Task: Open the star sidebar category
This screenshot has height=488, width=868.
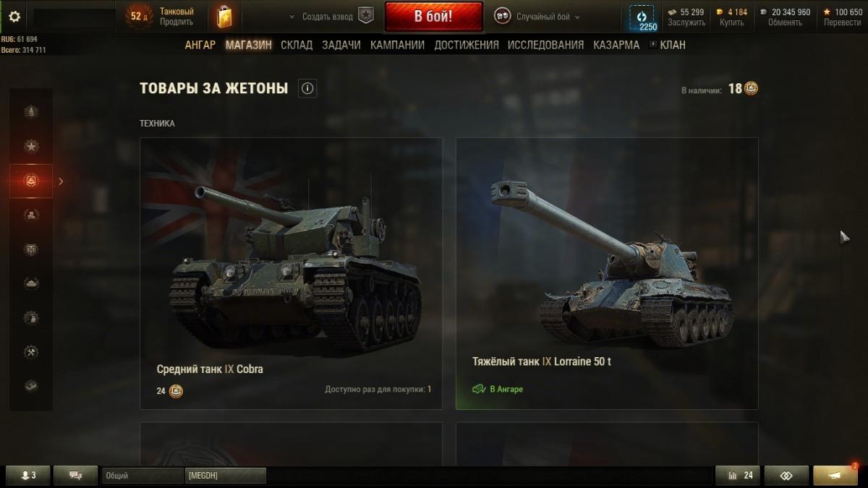Action: click(31, 146)
